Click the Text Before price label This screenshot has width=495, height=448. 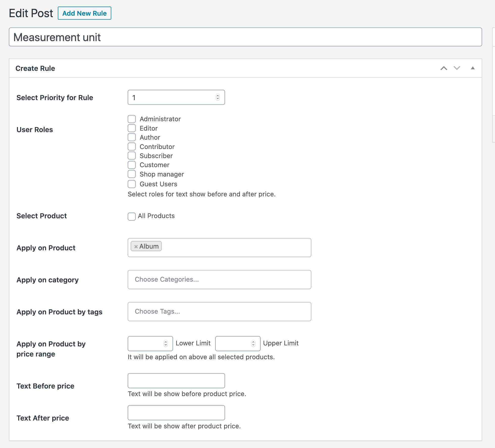pos(45,386)
